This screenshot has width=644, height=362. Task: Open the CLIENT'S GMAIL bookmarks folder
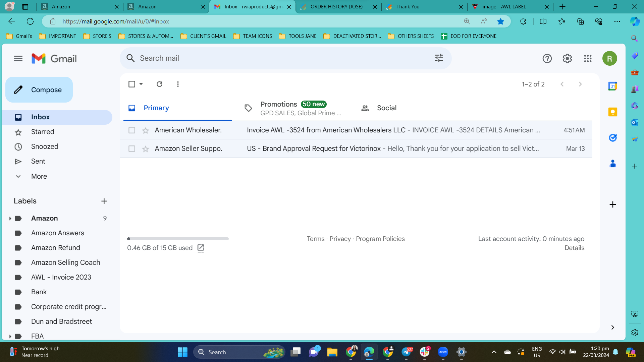pos(203,36)
